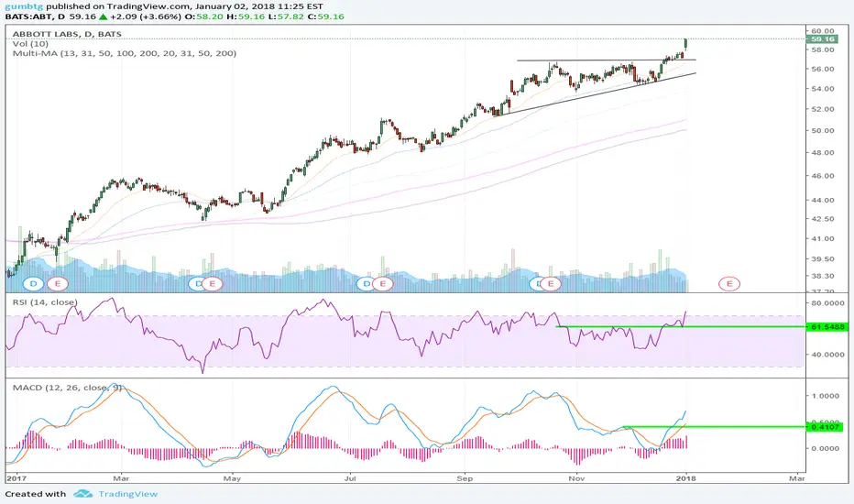Viewport: 854px width, 504px height.
Task: Click the BATS:ABT symbol in the header line
Action: [30, 16]
